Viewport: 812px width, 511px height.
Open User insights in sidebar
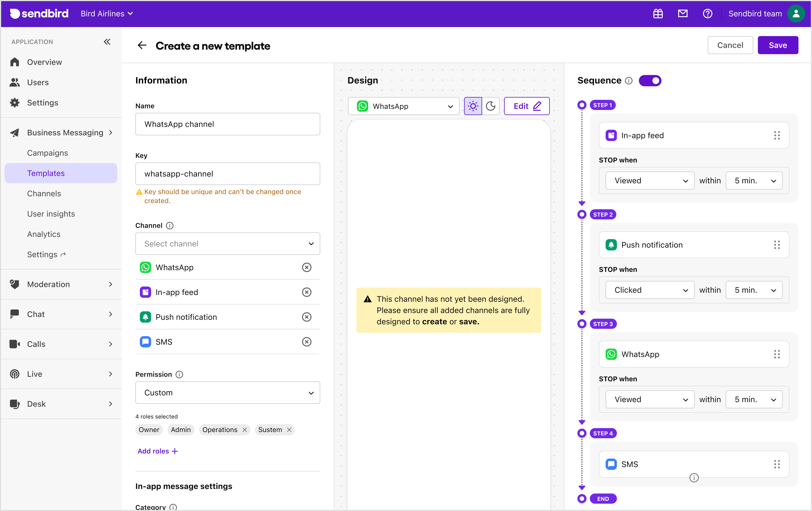tap(51, 214)
